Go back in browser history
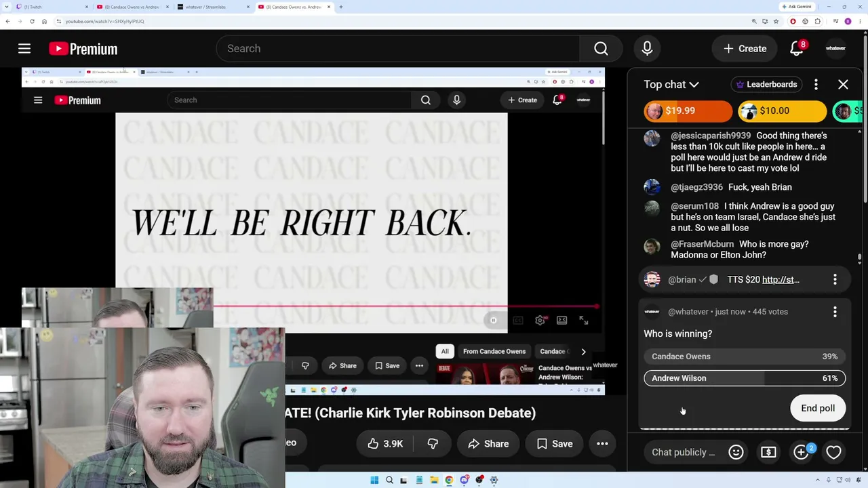Viewport: 868px width, 488px height. (7, 21)
